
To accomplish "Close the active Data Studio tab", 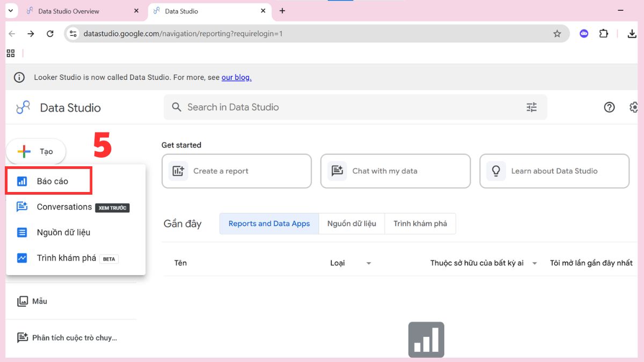I will pyautogui.click(x=263, y=11).
